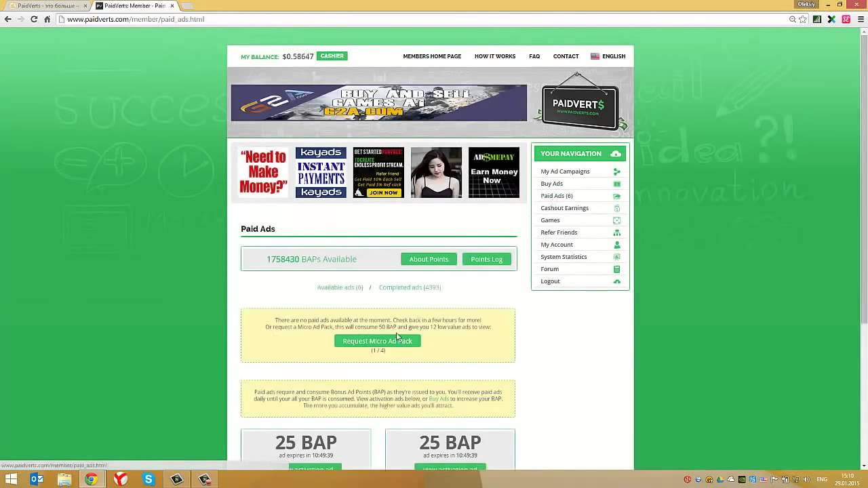The width and height of the screenshot is (868, 488).
Task: Open the English language selector
Action: point(608,56)
